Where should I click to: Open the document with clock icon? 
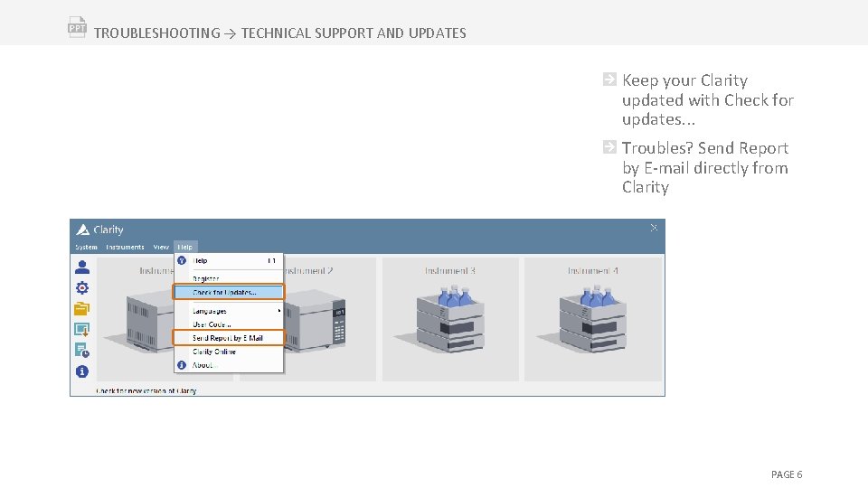pyautogui.click(x=82, y=351)
